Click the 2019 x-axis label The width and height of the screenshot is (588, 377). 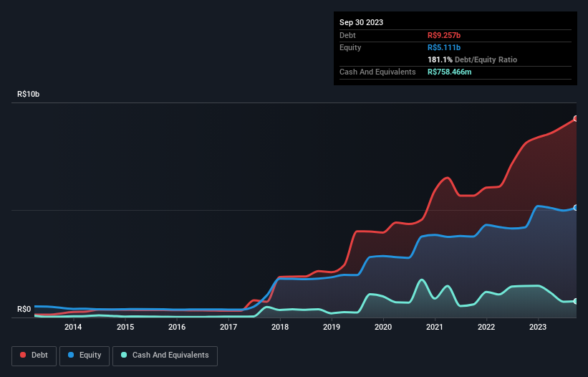pos(332,327)
